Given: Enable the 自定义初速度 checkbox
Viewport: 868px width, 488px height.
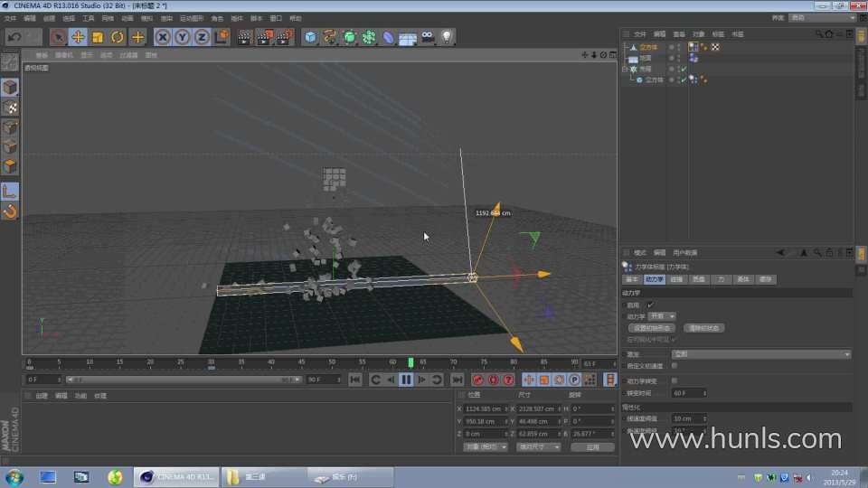Looking at the screenshot, I should (x=674, y=365).
